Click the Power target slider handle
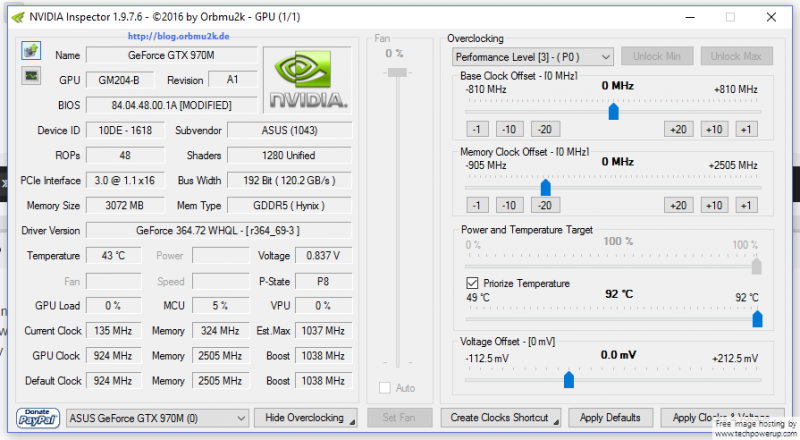800x440 pixels. point(757,266)
